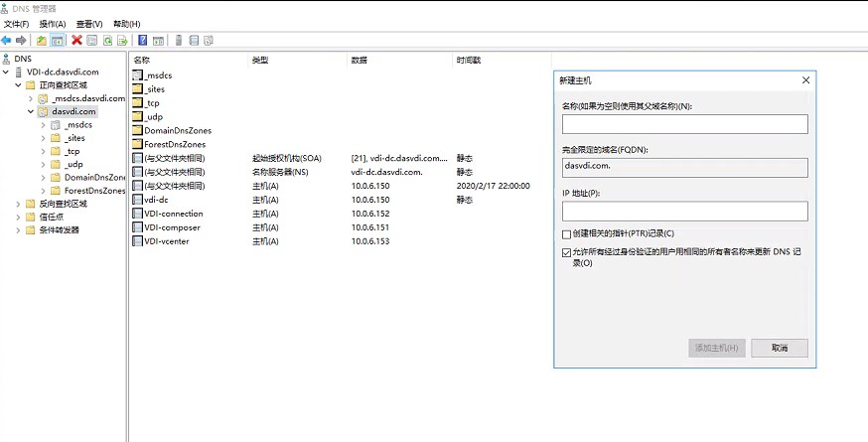Open the 查看(V) menu

coord(89,25)
